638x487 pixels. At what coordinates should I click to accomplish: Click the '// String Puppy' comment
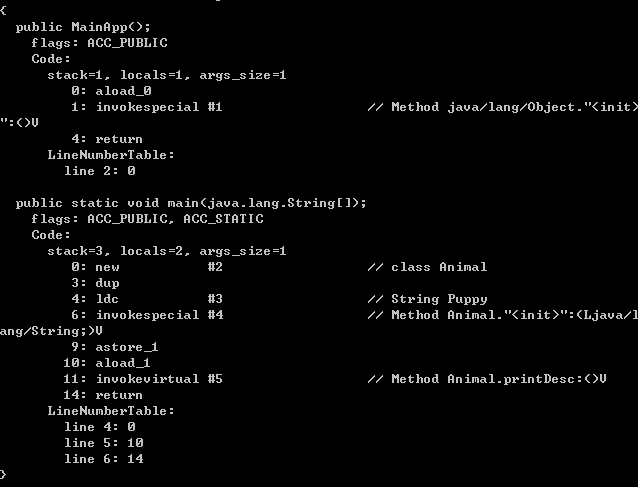[x=427, y=299]
